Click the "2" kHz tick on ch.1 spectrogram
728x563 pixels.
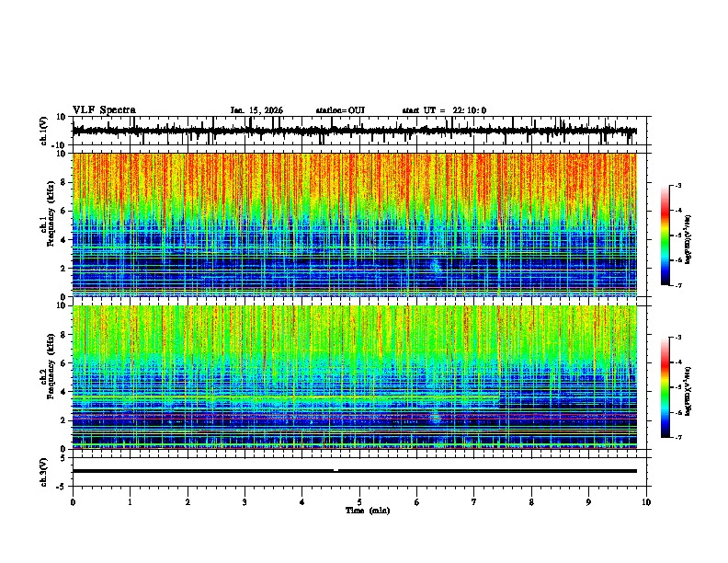65,268
